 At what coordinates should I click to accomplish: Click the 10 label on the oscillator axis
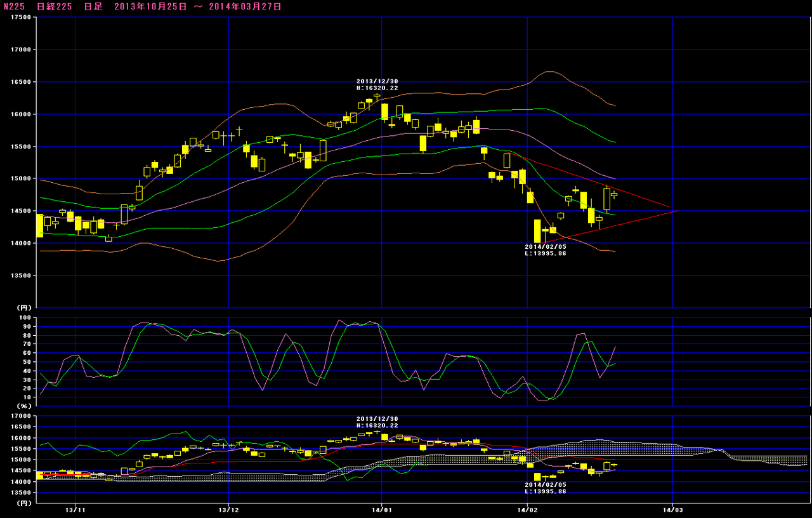click(27, 397)
